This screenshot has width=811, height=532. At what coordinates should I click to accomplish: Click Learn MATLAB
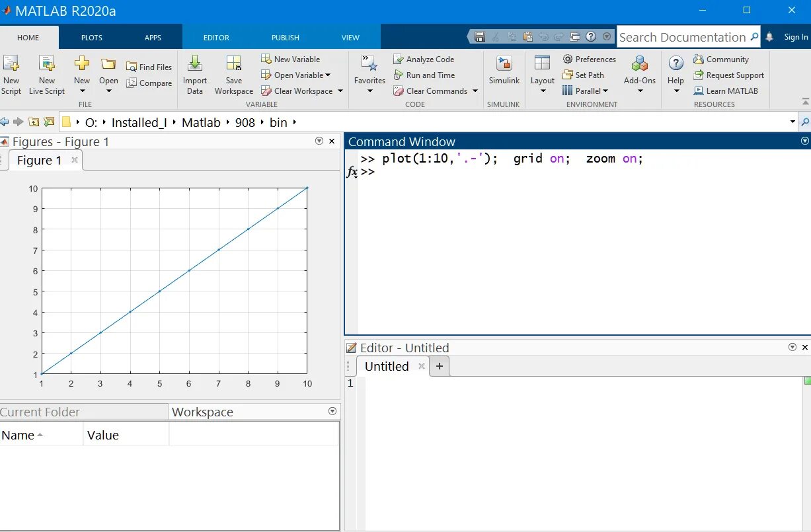[726, 91]
